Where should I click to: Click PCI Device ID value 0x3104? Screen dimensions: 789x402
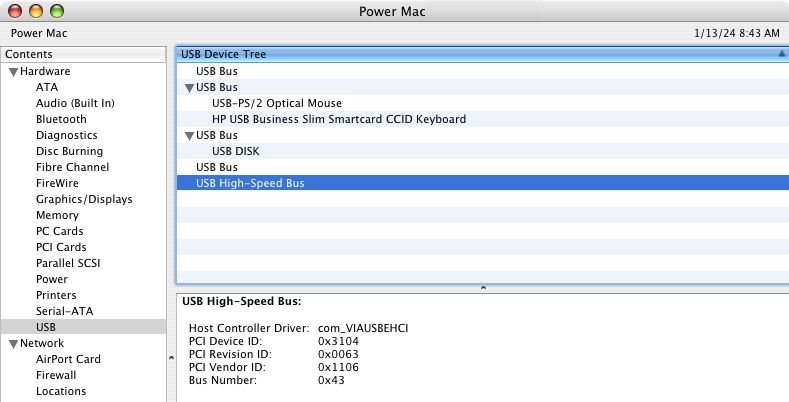tap(338, 341)
